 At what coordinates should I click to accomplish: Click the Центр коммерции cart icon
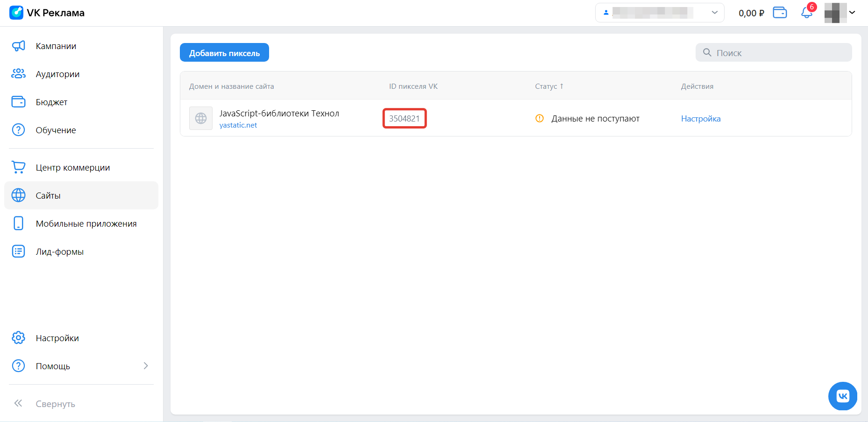19,167
